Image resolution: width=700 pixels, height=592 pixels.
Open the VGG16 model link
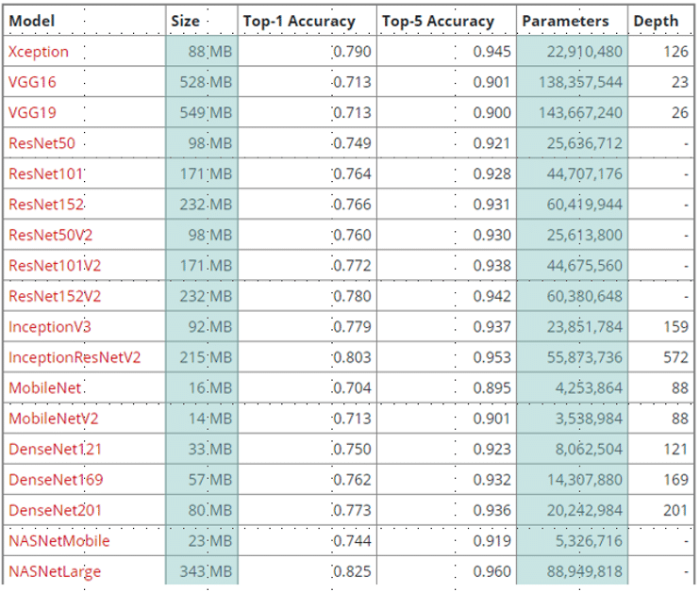pos(32,82)
